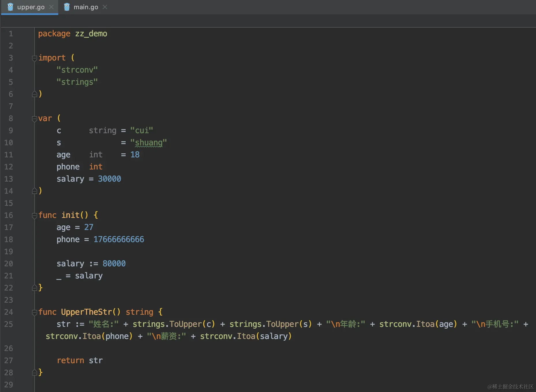Screen dimensions: 536x392
Task: Click the init function end fold marker on line 22
Action: (x=34, y=288)
